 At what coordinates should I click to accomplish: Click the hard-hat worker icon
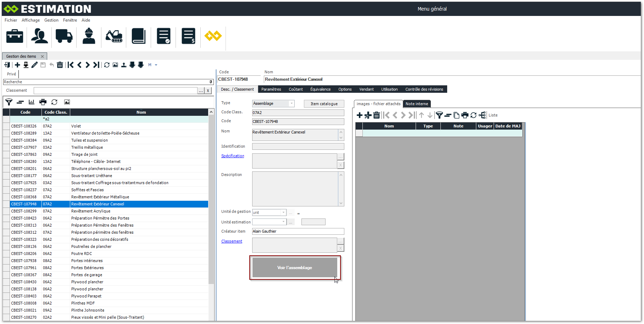point(89,36)
